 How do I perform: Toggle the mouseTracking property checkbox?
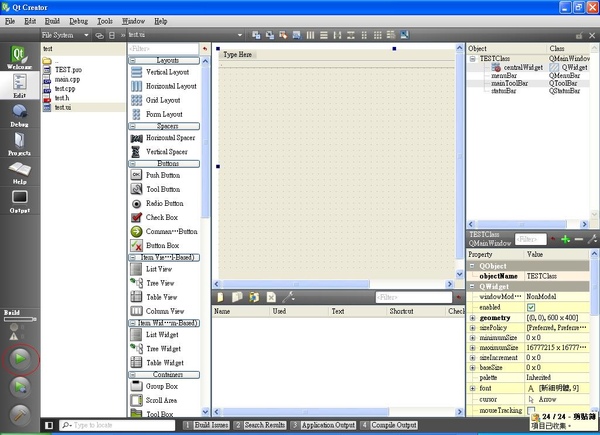pos(531,411)
